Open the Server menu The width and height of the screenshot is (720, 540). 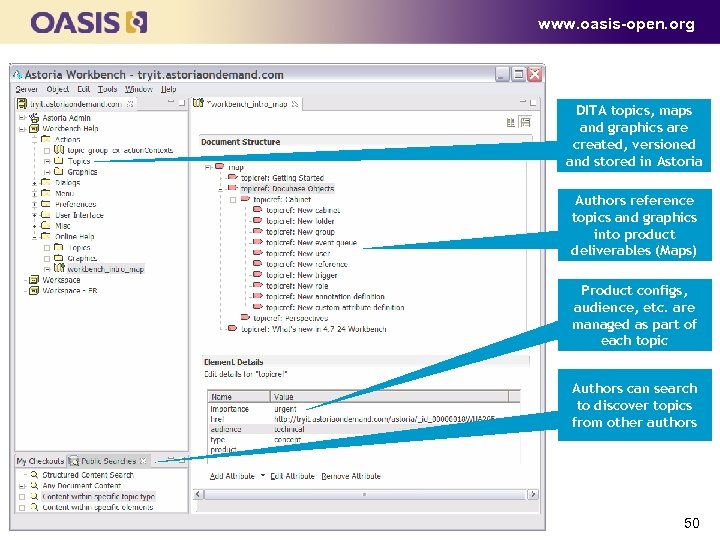coord(27,89)
